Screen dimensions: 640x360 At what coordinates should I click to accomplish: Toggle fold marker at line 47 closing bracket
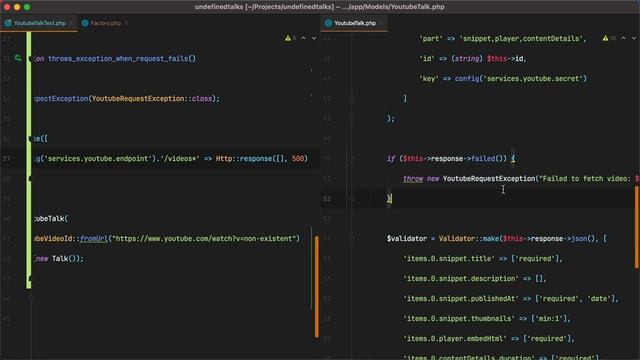[x=351, y=98]
